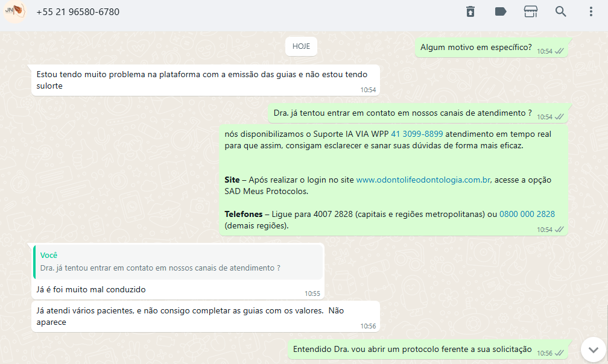
Task: Click the contact's profile picture
Action: 14,11
